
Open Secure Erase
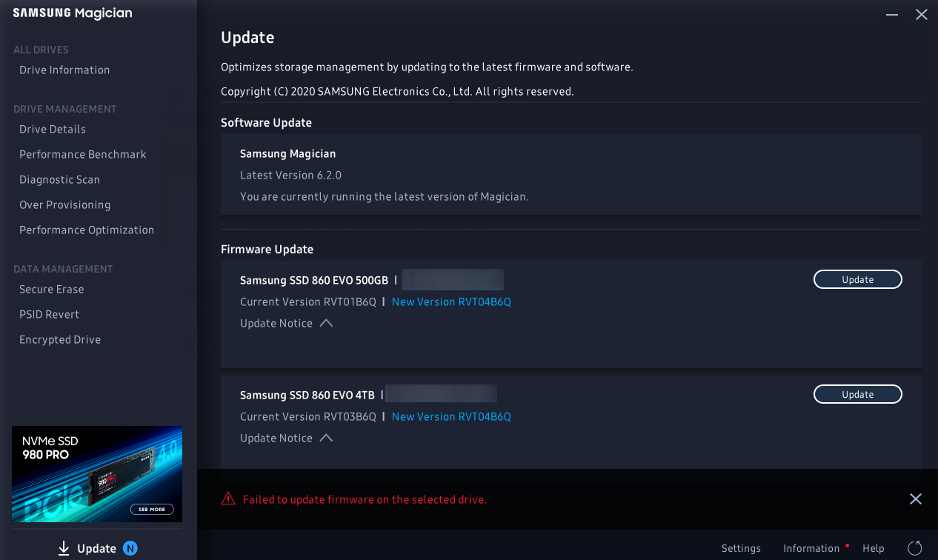(x=52, y=289)
